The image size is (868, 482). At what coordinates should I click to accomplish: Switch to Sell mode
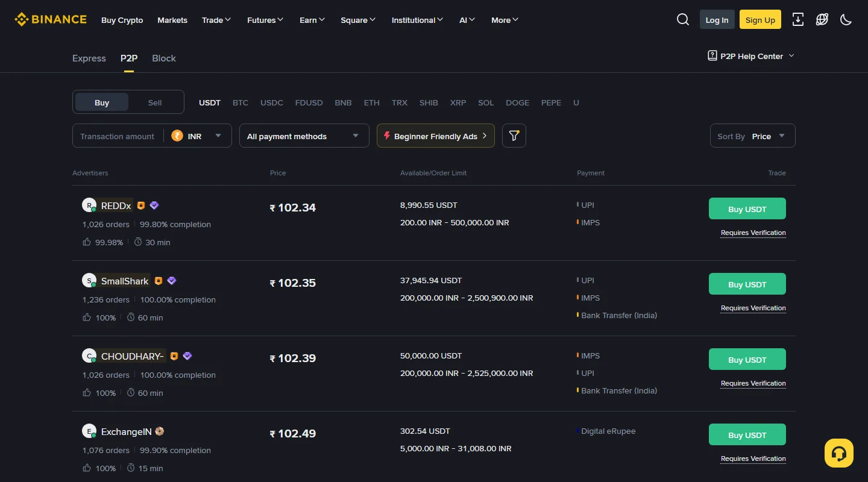coord(155,102)
